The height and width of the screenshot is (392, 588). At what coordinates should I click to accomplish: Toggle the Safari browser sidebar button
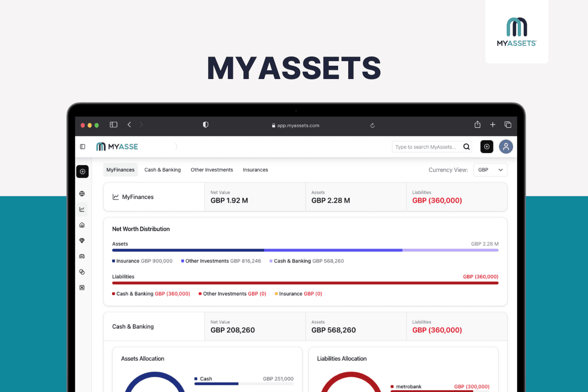coord(113,125)
